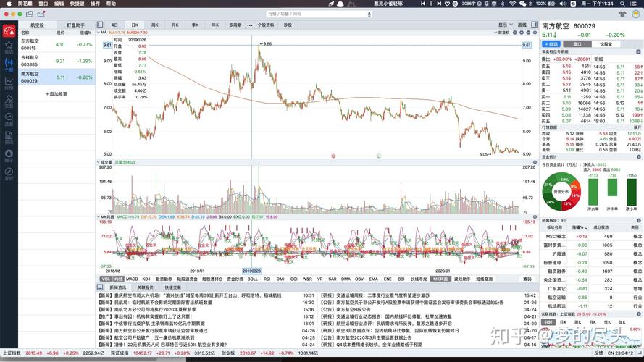Image resolution: width=644 pixels, height=362 pixels.
Task: Click the WeChat icon in macOS menu bar
Action: 523,4
